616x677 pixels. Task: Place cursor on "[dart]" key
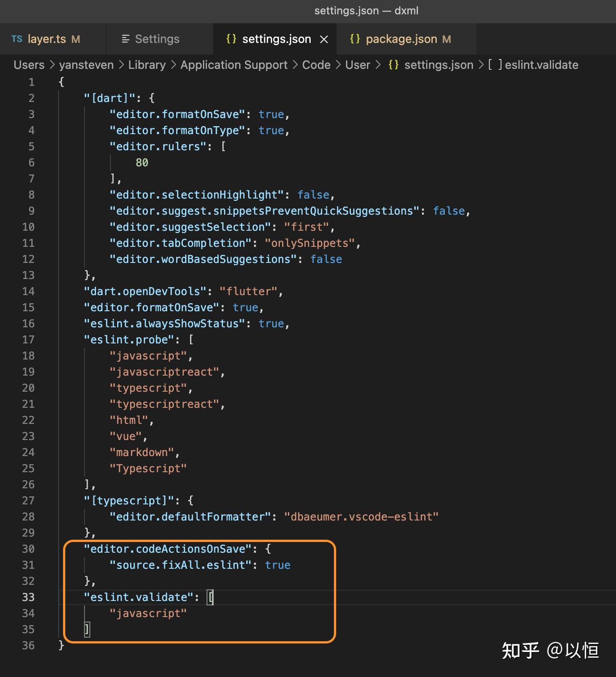110,98
